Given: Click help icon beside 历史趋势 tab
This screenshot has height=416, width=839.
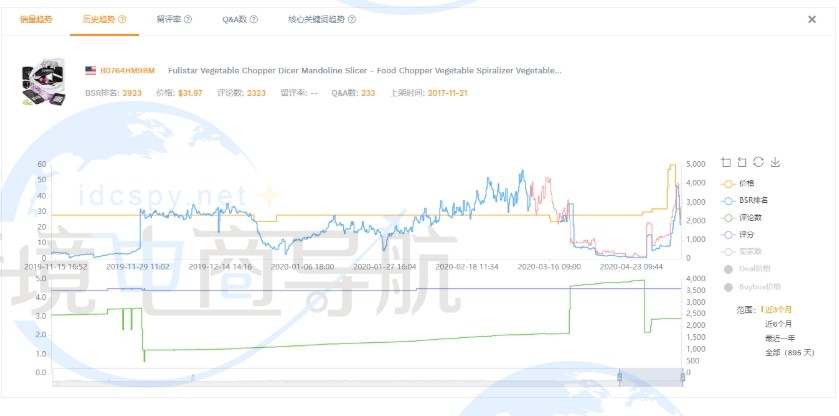Looking at the screenshot, I should click(x=127, y=19).
